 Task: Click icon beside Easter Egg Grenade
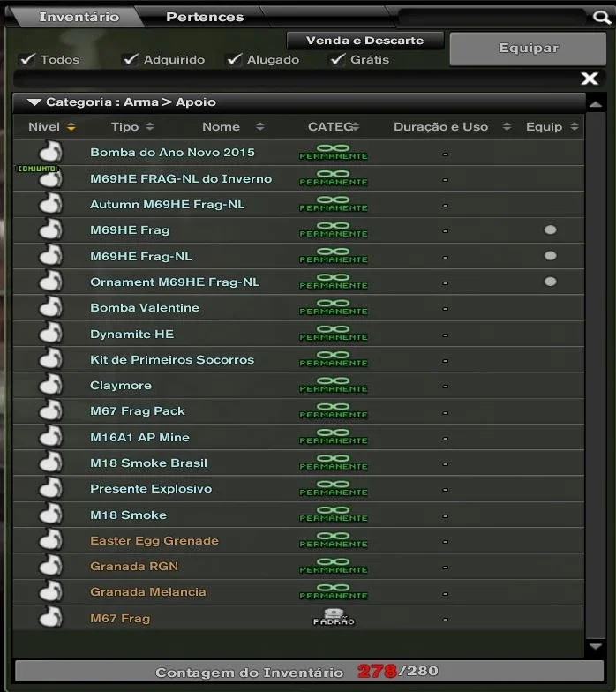[x=51, y=540]
